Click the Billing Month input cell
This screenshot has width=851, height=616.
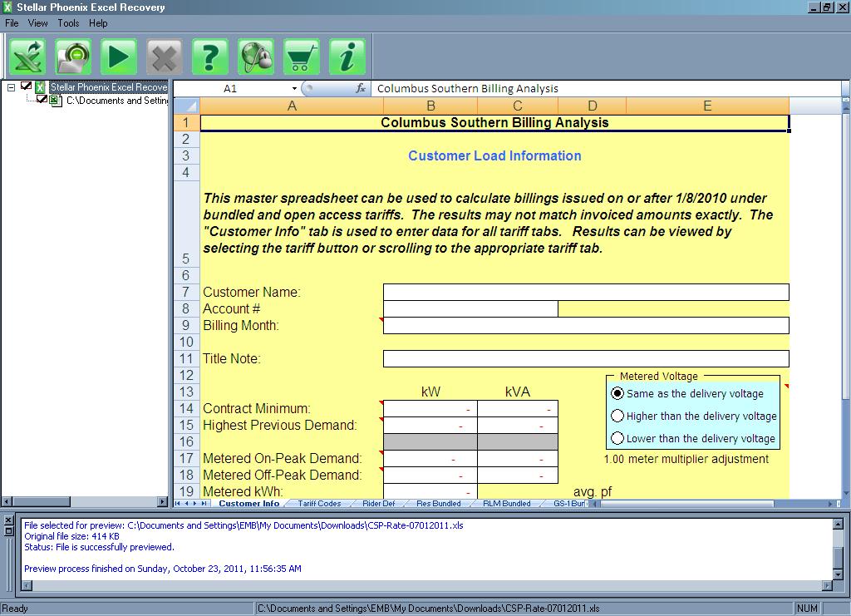586,325
